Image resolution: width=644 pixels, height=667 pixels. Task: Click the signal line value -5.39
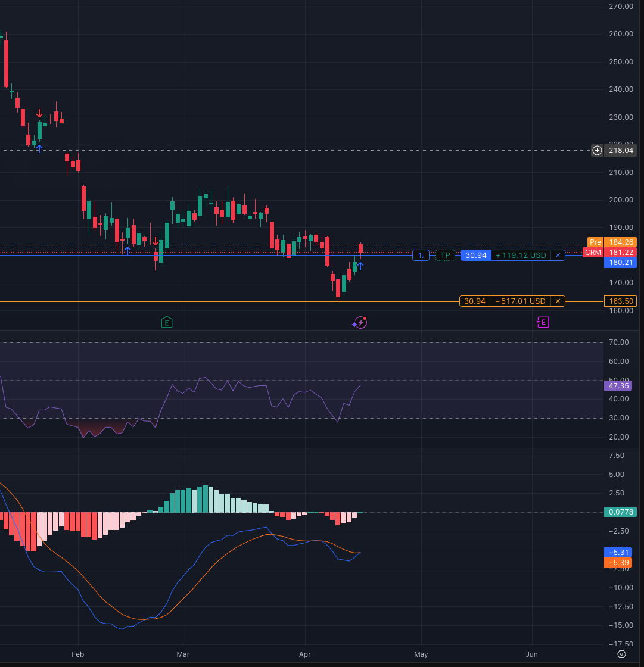click(618, 563)
